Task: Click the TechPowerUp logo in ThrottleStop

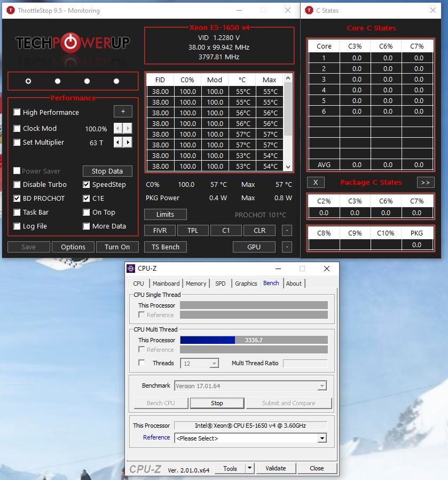Action: coord(73,42)
